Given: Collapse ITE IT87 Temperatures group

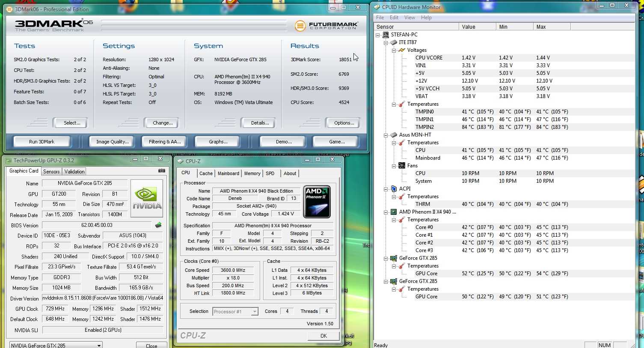Looking at the screenshot, I should coord(394,104).
